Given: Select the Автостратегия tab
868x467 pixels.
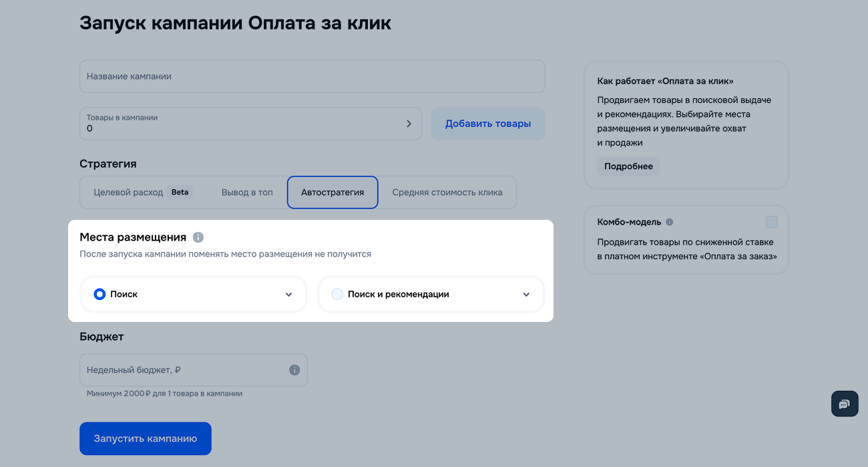Looking at the screenshot, I should pyautogui.click(x=333, y=192).
